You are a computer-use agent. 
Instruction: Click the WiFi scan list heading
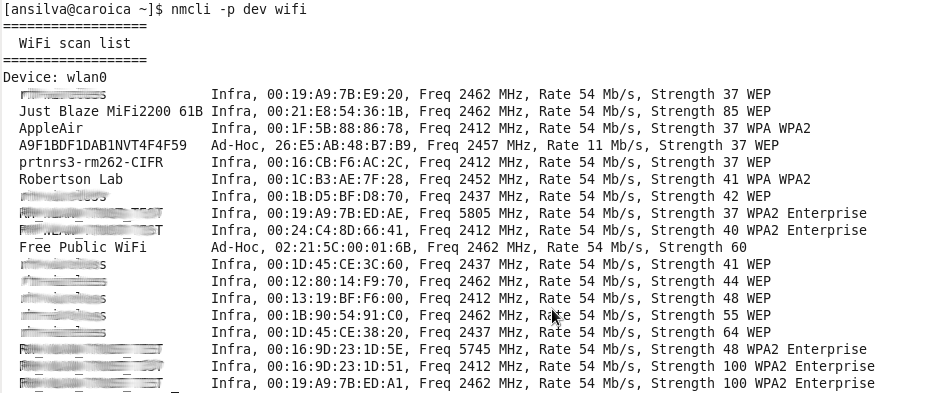[74, 43]
